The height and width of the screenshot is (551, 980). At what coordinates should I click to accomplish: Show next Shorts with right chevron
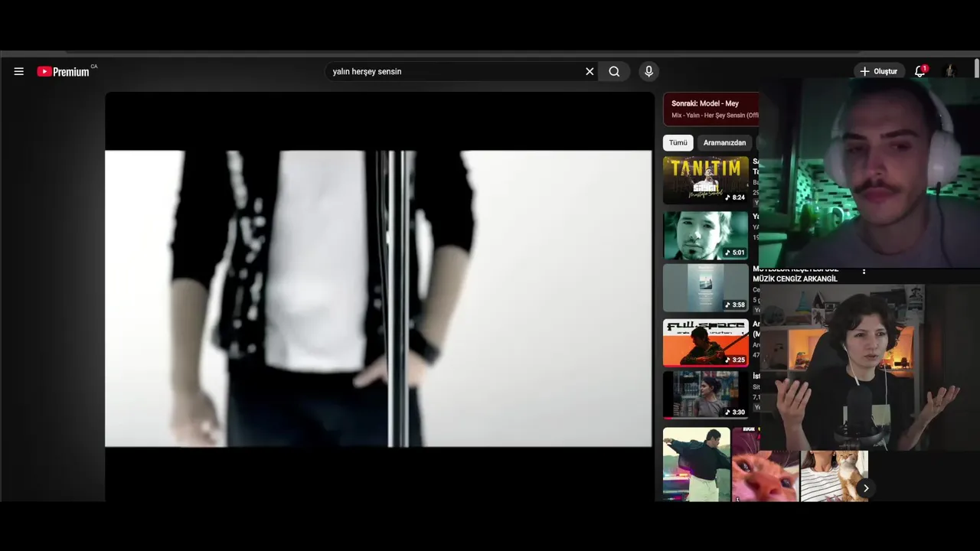coord(866,488)
